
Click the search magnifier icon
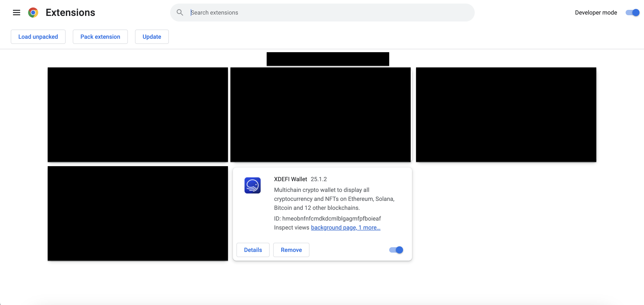point(180,13)
